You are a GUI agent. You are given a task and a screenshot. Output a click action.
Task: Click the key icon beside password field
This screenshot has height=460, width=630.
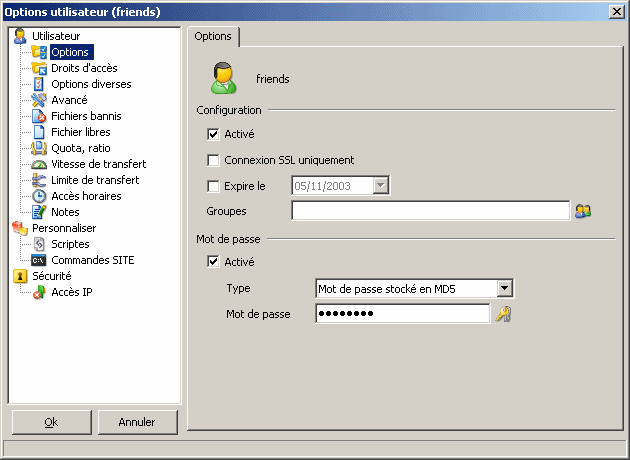pos(503,314)
